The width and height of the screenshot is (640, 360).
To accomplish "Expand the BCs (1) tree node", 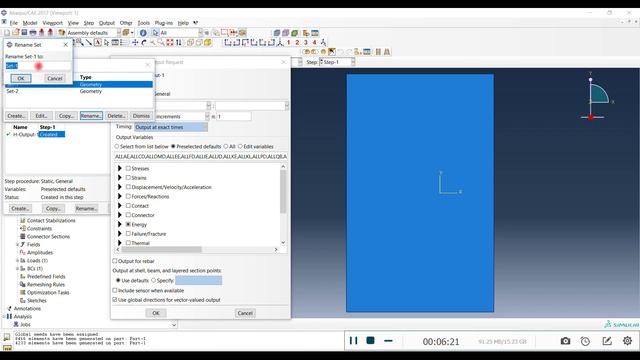I will pyautogui.click(x=18, y=269).
